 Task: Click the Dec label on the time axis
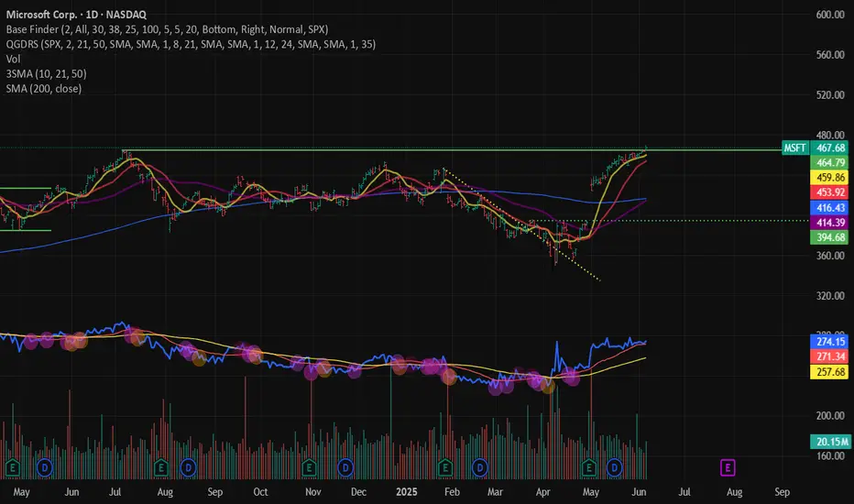click(x=358, y=492)
